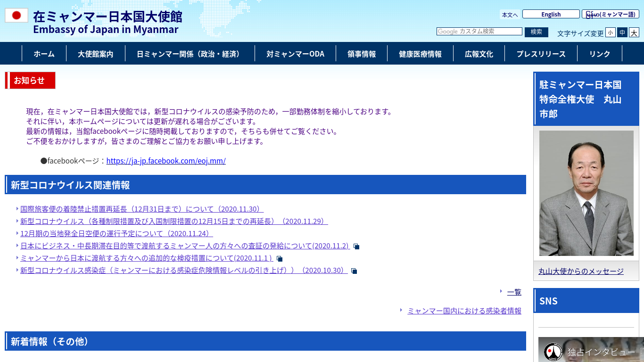The height and width of the screenshot is (362, 644).
Task: Click the 検索 search button
Action: pos(537,32)
